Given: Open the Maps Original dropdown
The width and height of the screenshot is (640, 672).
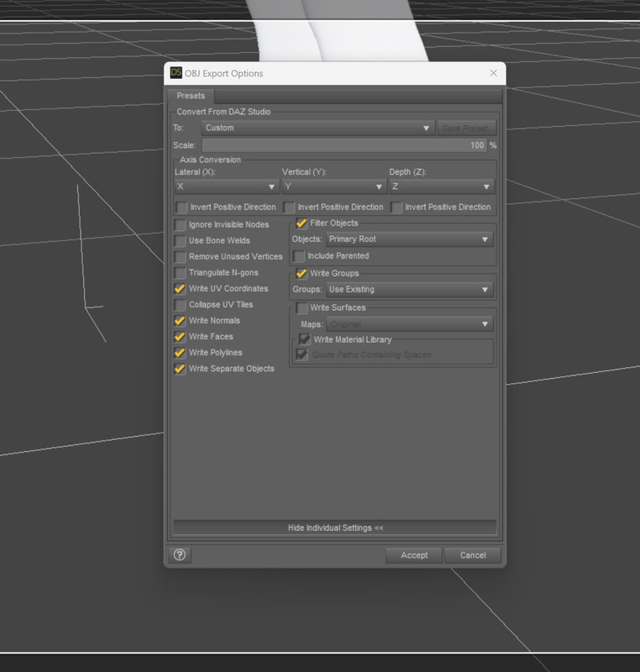Looking at the screenshot, I should (410, 324).
